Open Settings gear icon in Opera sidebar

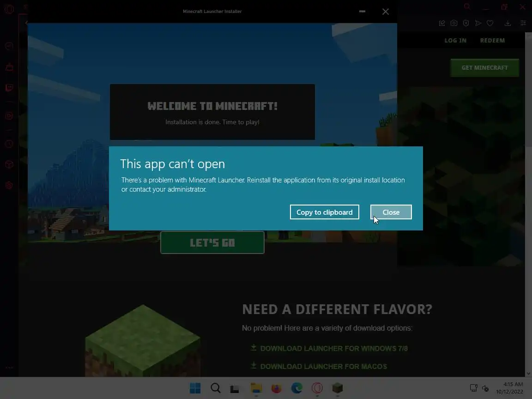[x=9, y=185]
